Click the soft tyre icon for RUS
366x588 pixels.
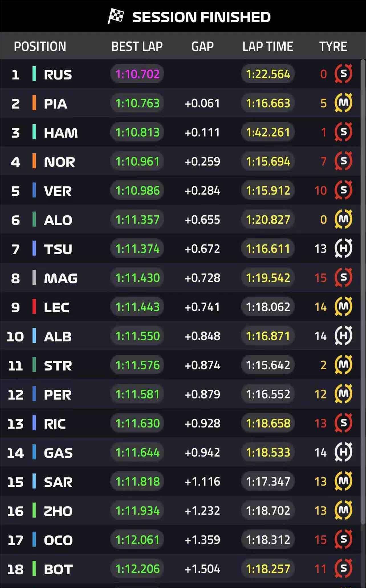pos(343,74)
